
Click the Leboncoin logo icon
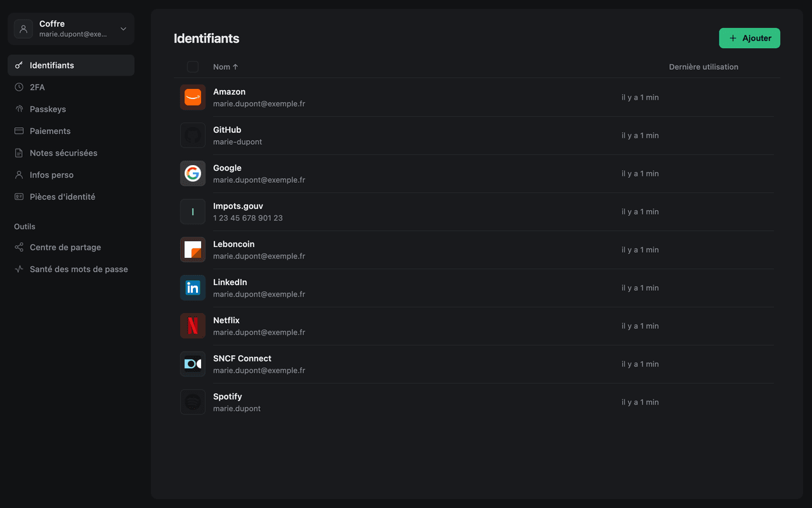[193, 250]
